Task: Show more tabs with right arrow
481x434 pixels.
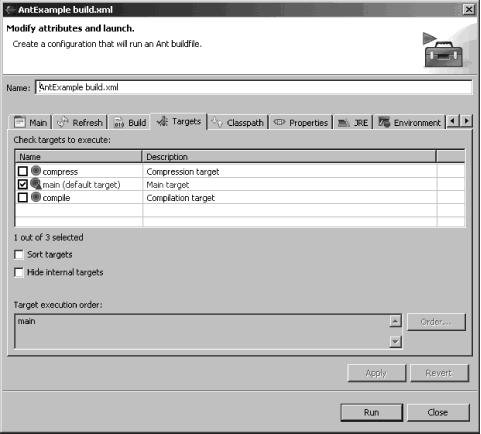Action: pyautogui.click(x=466, y=121)
